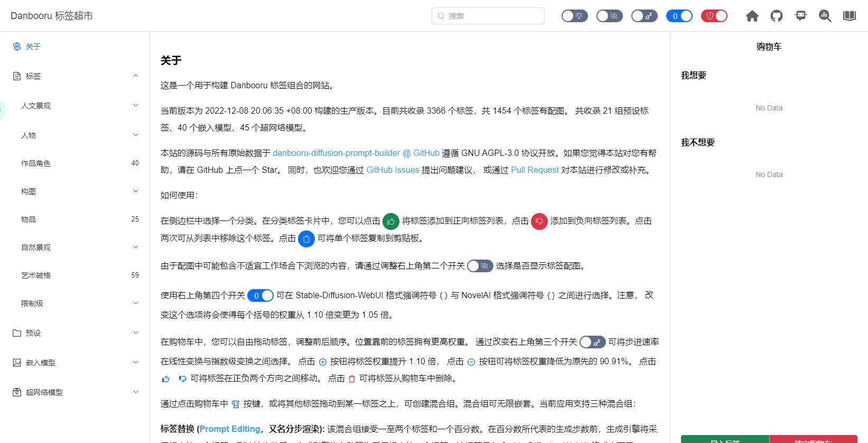This screenshot has width=868, height=443.
Task: Open the danbooru-diffusion-prompt-builder @ GitHub link
Action: tap(356, 153)
